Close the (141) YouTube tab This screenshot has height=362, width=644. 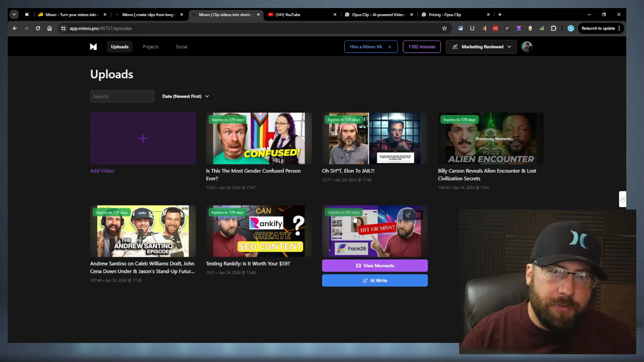coord(335,15)
